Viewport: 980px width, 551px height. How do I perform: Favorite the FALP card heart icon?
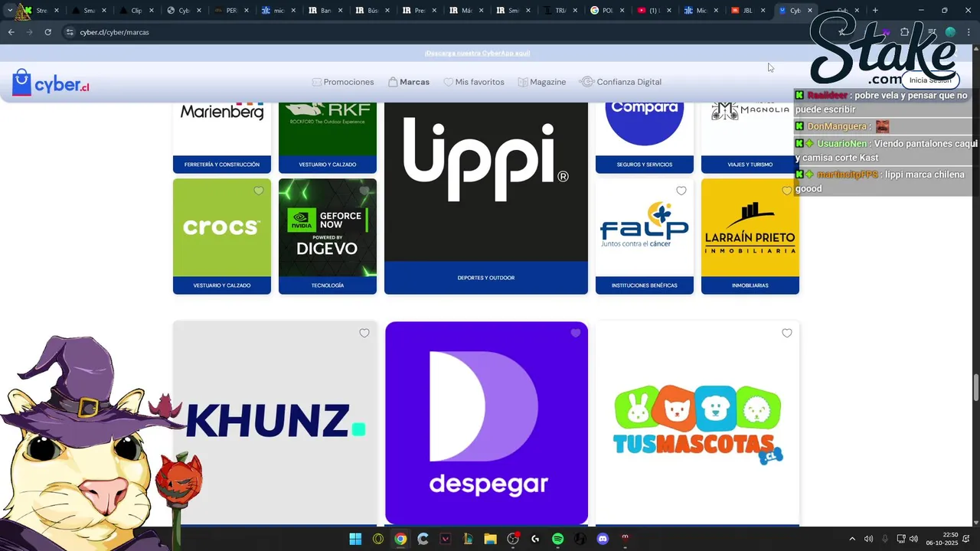[x=681, y=191]
